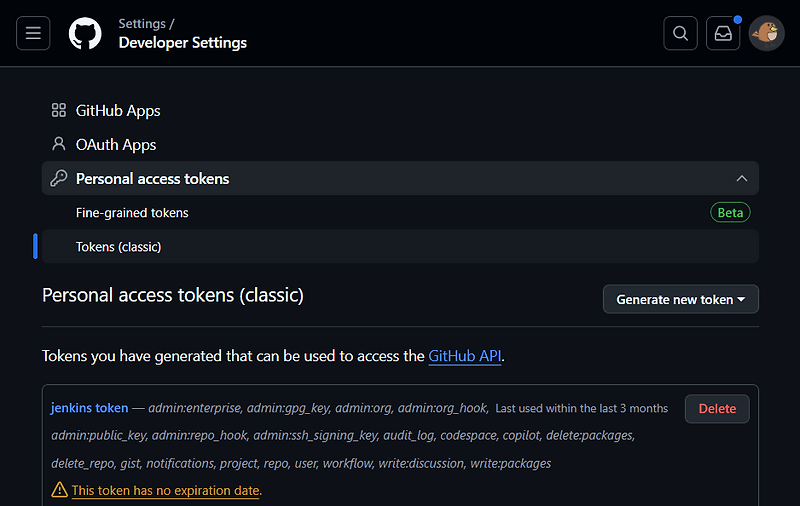Open the hamburger navigation menu
The height and width of the screenshot is (506, 800).
pyautogui.click(x=33, y=33)
